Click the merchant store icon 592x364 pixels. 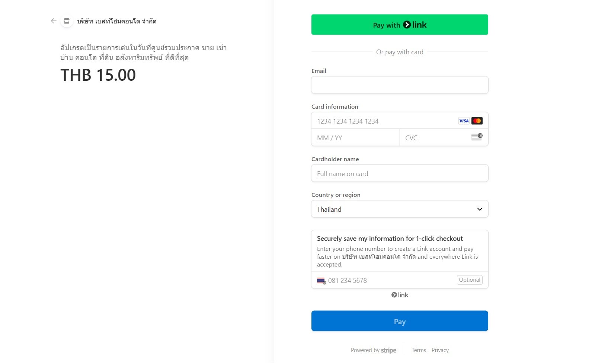(x=67, y=21)
